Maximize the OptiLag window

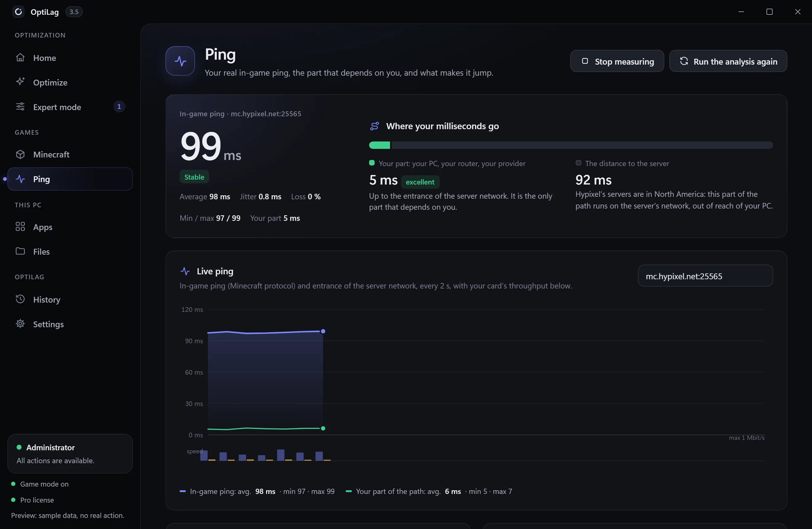(769, 12)
